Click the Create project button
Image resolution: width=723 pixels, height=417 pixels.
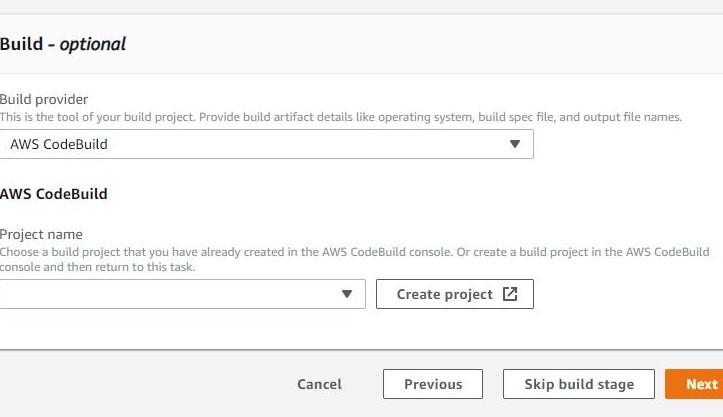click(455, 294)
